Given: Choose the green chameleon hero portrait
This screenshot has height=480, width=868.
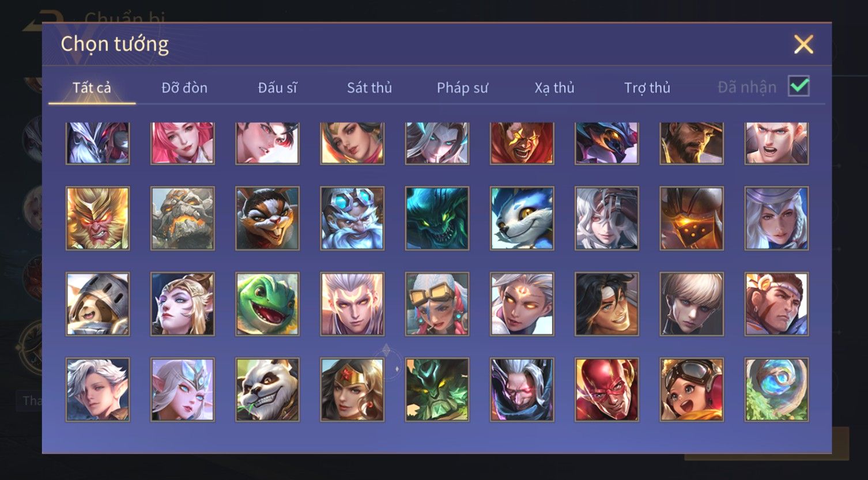Looking at the screenshot, I should coord(267,304).
